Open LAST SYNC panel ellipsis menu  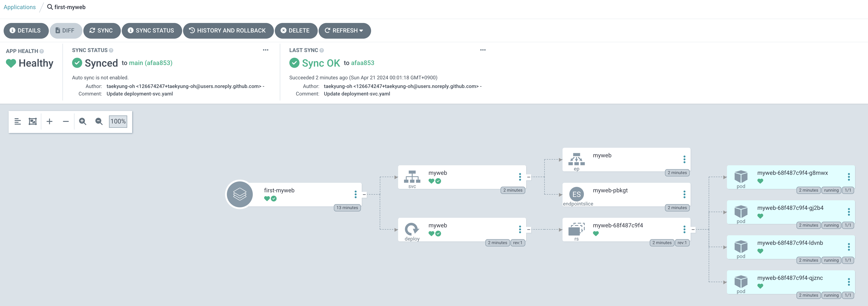pyautogui.click(x=483, y=50)
